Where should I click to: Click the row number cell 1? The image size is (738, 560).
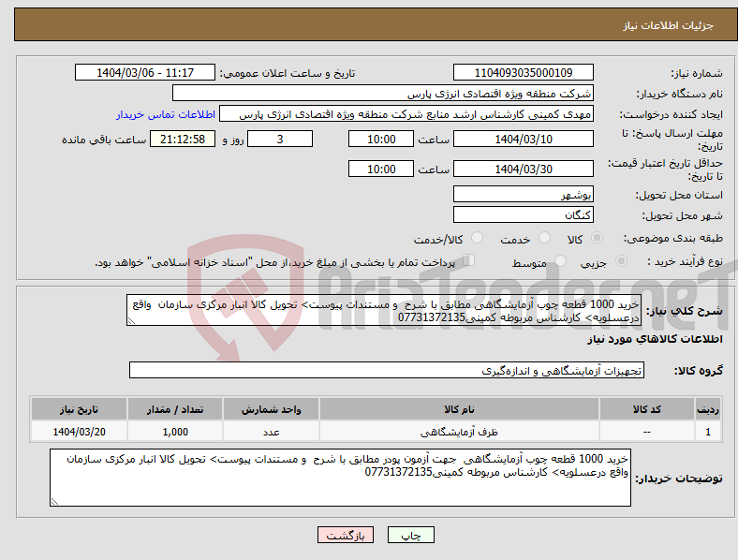pos(707,432)
